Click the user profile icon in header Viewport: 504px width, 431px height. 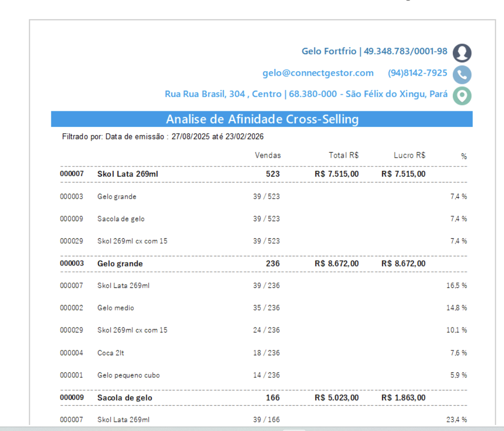(x=462, y=53)
